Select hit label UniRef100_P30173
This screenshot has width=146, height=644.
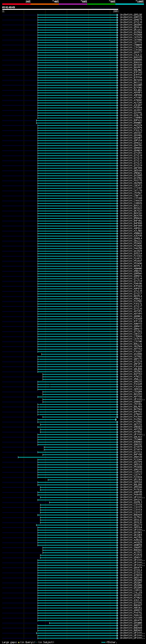[x=131, y=130]
